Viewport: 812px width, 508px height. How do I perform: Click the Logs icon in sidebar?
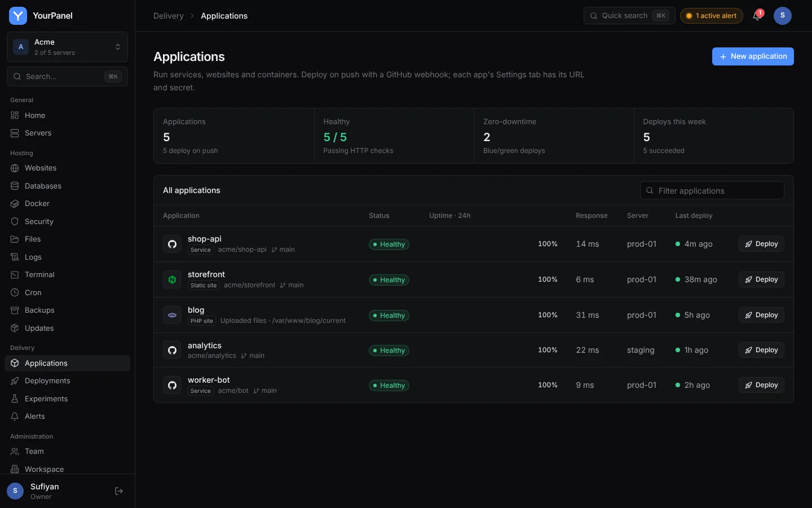[x=15, y=257]
